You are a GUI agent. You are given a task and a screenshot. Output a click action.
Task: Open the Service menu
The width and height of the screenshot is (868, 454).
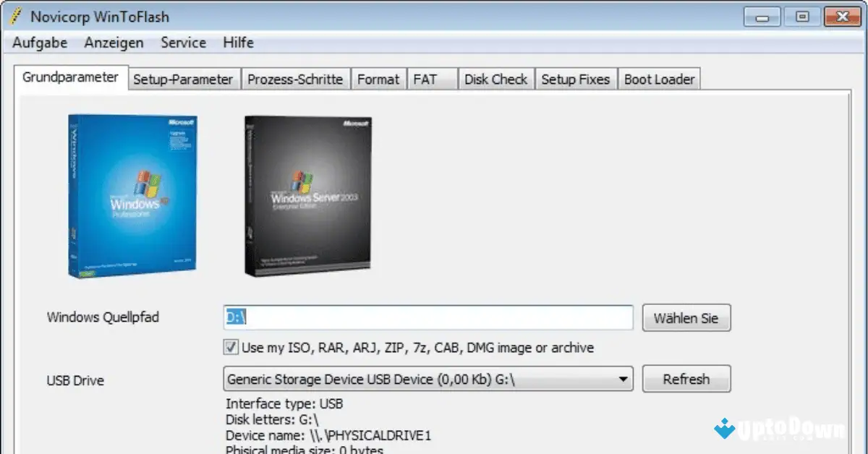(x=183, y=43)
